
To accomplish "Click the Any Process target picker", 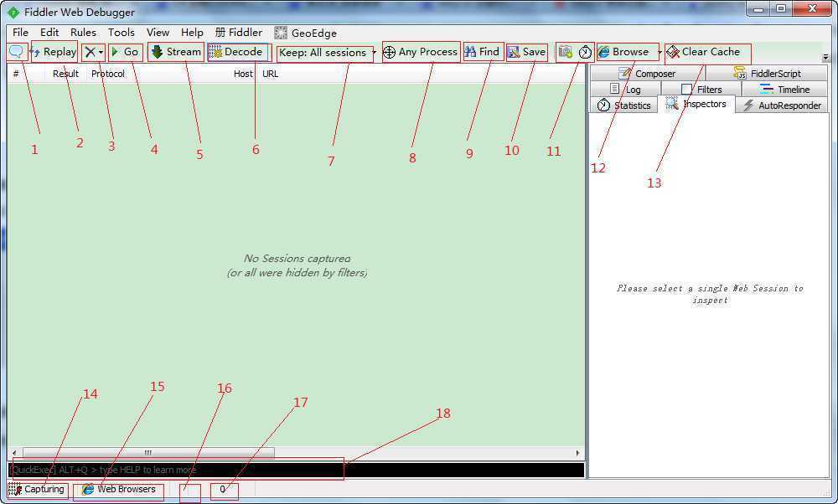I will pos(421,52).
